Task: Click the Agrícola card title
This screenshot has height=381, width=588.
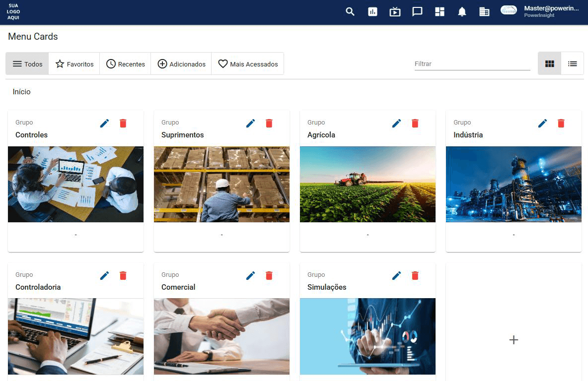Action: pyautogui.click(x=321, y=135)
